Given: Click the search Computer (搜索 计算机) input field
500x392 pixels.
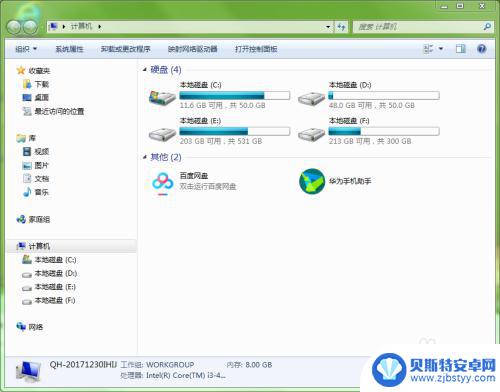Looking at the screenshot, I should tap(419, 27).
